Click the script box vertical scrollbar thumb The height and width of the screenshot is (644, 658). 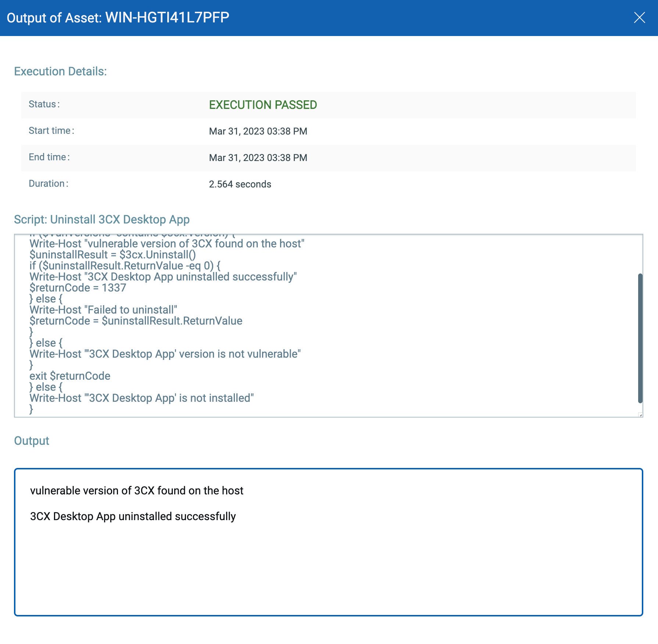coord(640,338)
